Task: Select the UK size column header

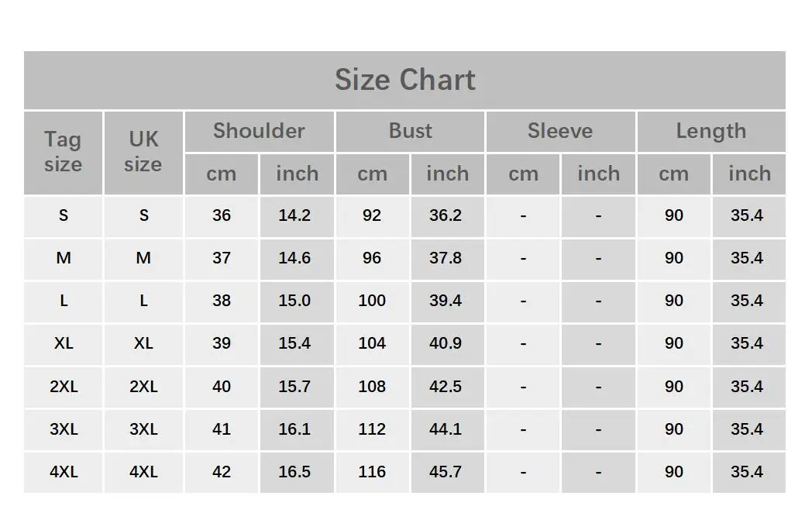Action: pos(143,153)
